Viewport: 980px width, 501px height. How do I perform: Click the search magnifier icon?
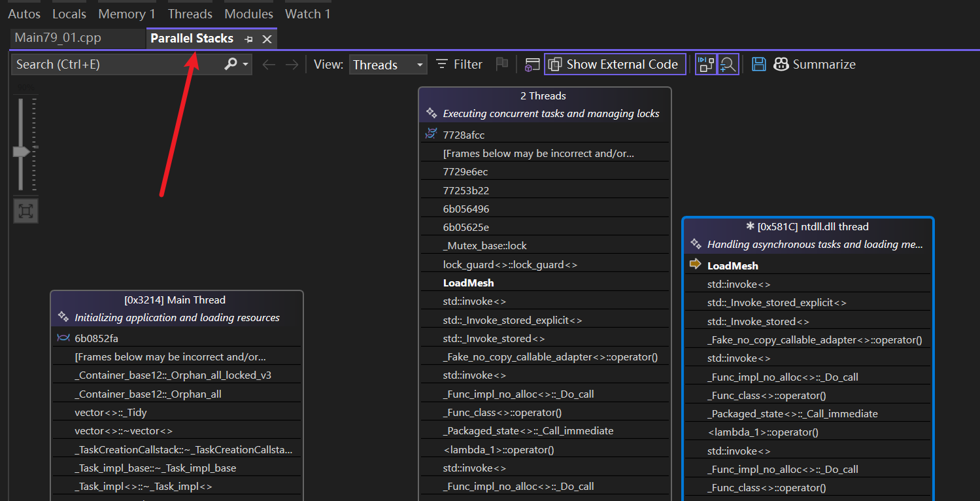tap(231, 64)
